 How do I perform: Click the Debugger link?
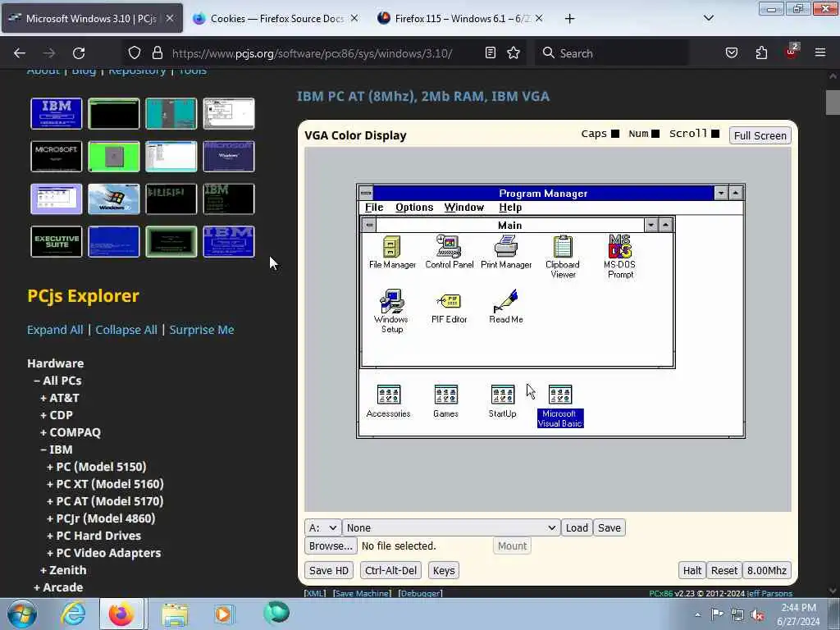[x=421, y=593]
